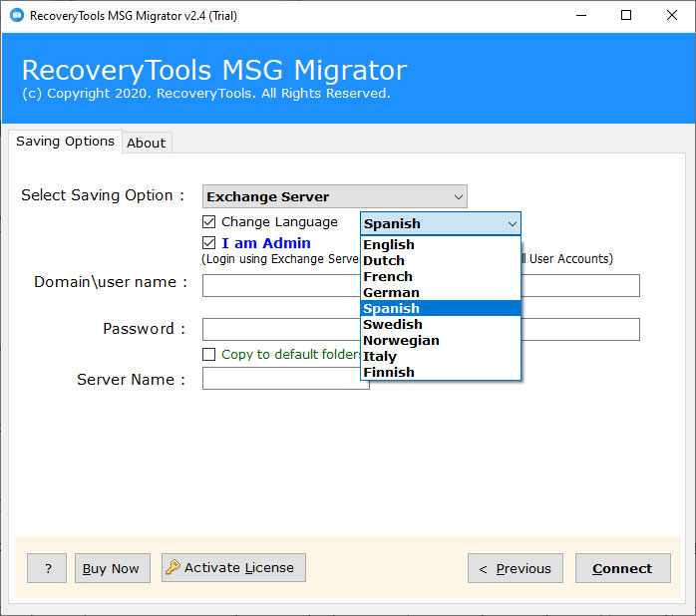Close the MSG Migrator window
Viewport: 696px width, 616px height.
[672, 16]
